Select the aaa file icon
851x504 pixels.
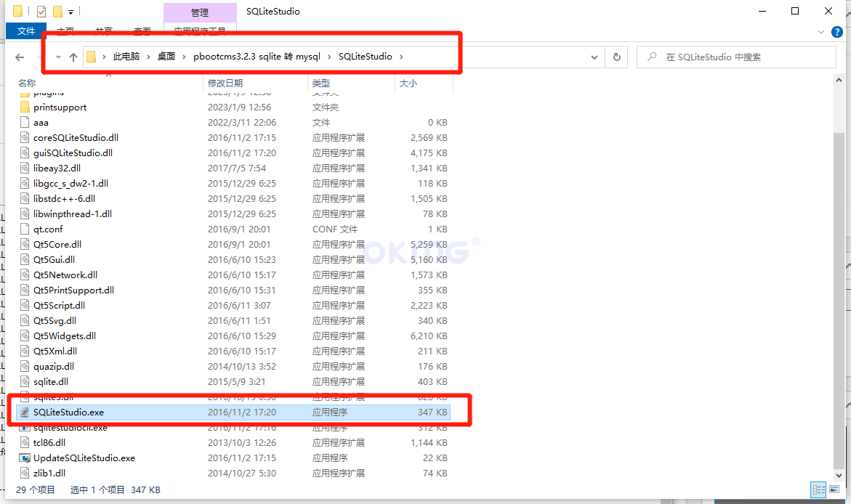[x=25, y=122]
